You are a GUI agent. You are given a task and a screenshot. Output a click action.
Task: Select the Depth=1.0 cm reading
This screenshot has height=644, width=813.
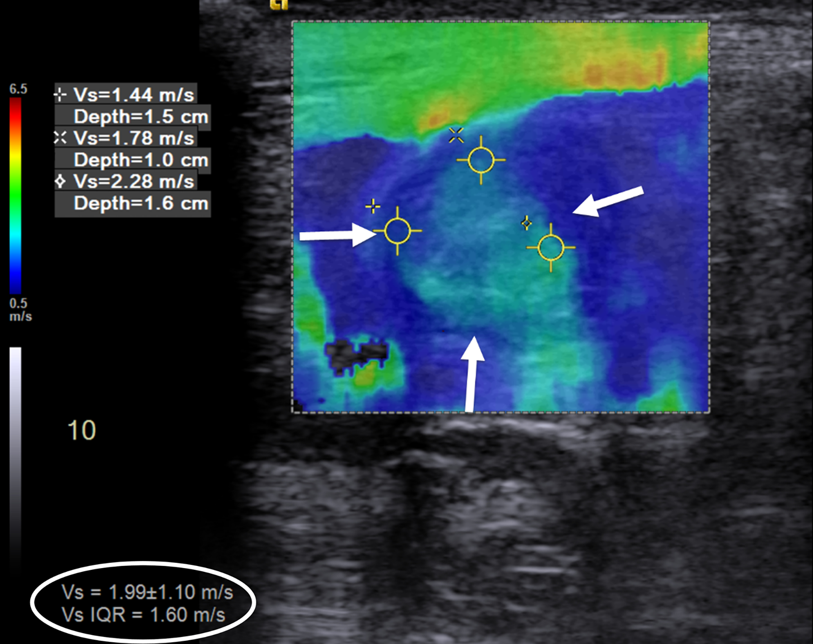(x=141, y=160)
